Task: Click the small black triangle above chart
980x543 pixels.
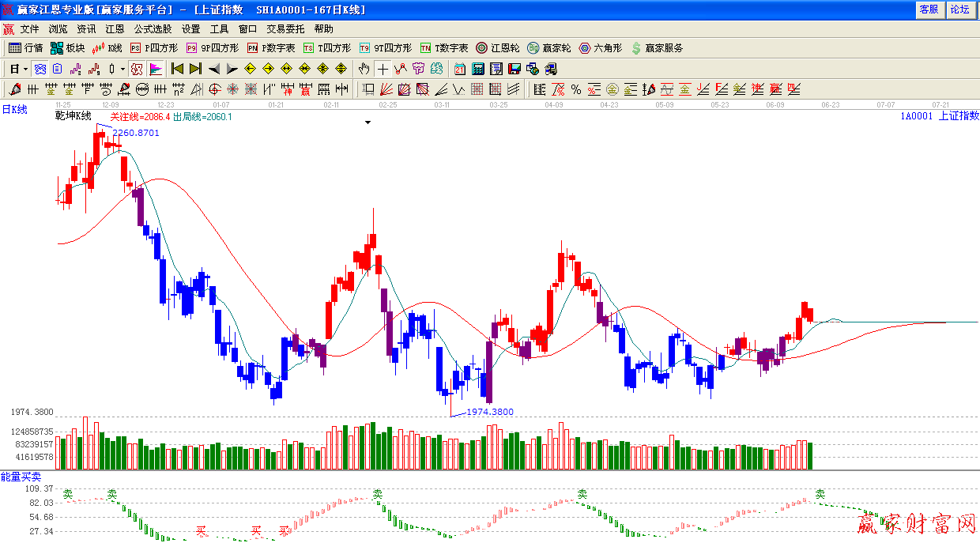Action: [x=367, y=123]
